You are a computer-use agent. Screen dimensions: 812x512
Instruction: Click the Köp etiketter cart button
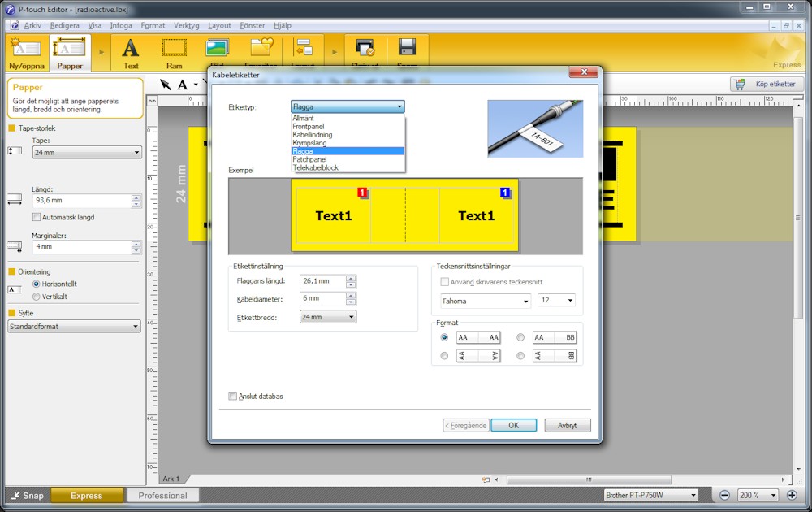pos(767,84)
